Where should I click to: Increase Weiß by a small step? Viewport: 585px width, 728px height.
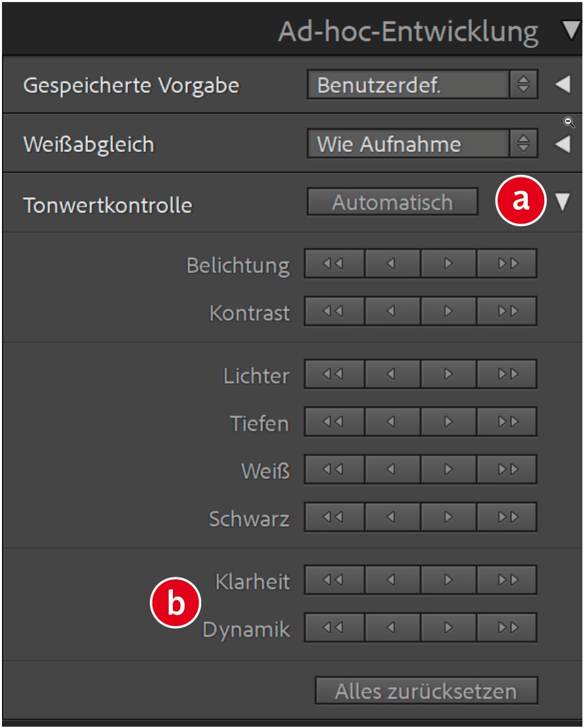click(449, 470)
